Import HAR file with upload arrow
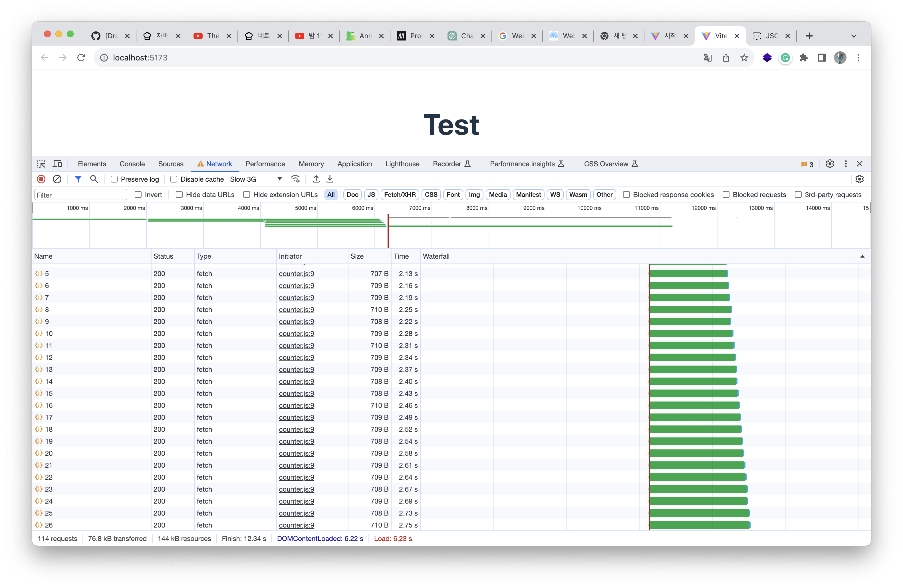Viewport: 903px width, 588px height. click(316, 179)
